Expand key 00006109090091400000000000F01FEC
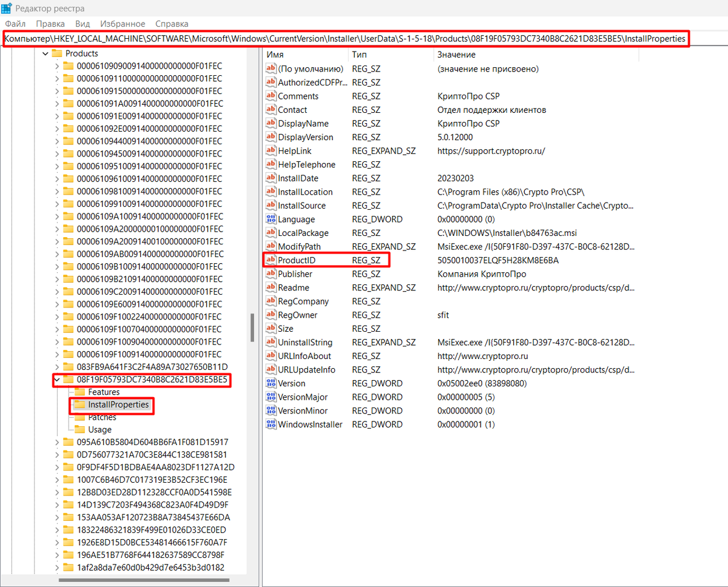This screenshot has width=728, height=587. click(57, 66)
